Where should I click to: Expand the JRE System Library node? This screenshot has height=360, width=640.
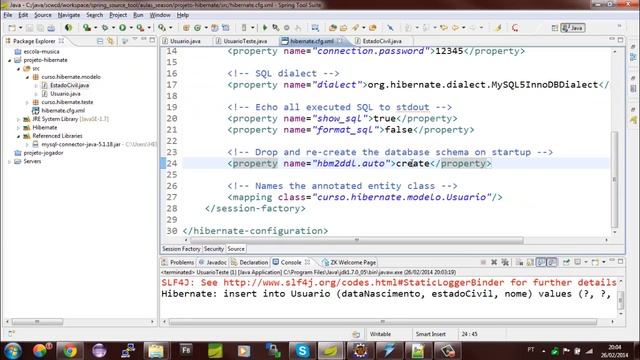coord(18,119)
